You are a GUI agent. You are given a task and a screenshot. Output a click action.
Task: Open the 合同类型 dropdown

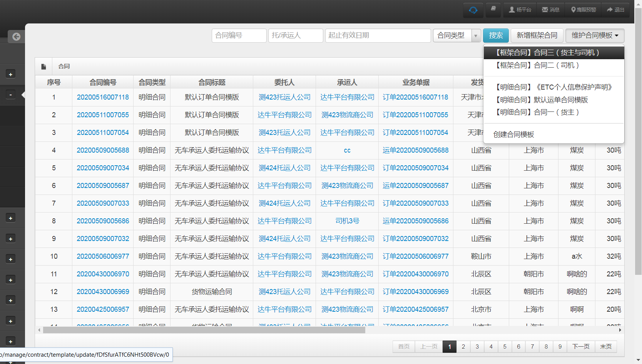pos(456,36)
